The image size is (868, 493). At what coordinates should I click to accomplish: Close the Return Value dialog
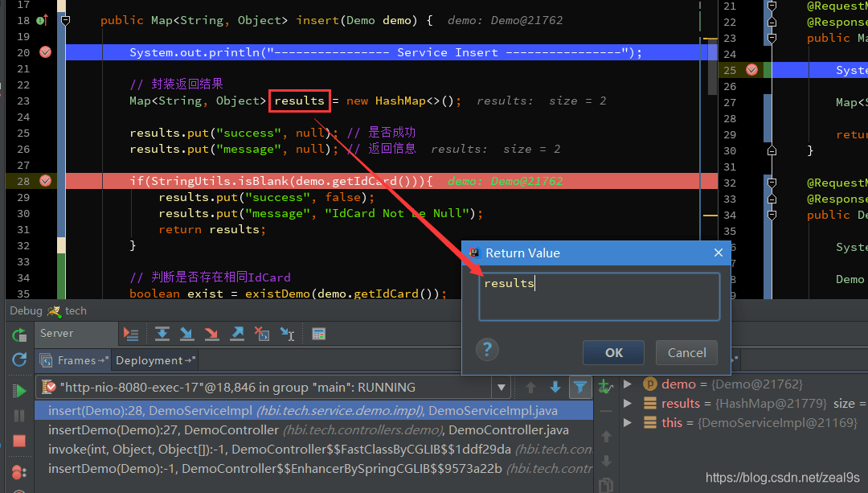click(719, 253)
